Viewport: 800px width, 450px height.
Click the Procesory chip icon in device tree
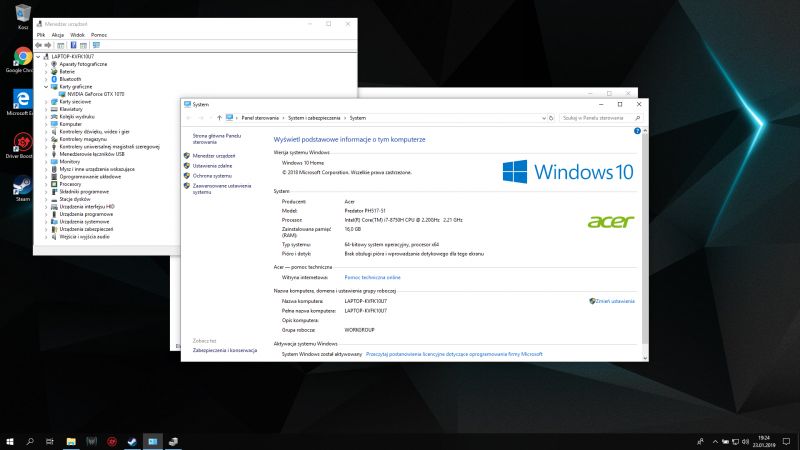(x=54, y=184)
